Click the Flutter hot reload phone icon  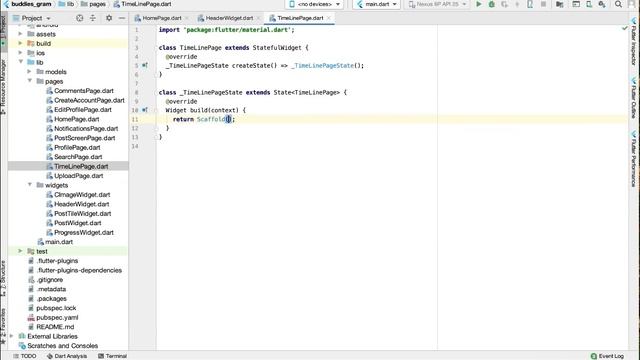pyautogui.click(x=530, y=4)
